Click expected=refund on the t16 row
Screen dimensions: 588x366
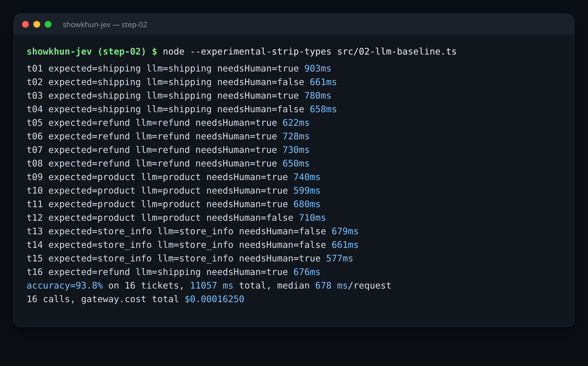click(x=89, y=272)
